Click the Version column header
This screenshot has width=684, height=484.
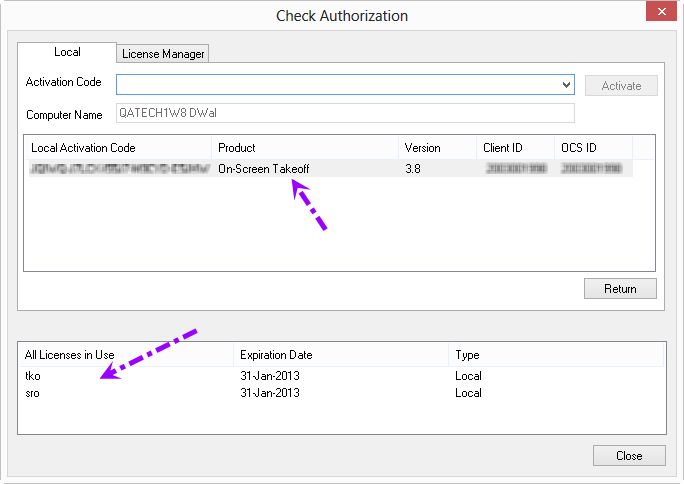[x=437, y=148]
